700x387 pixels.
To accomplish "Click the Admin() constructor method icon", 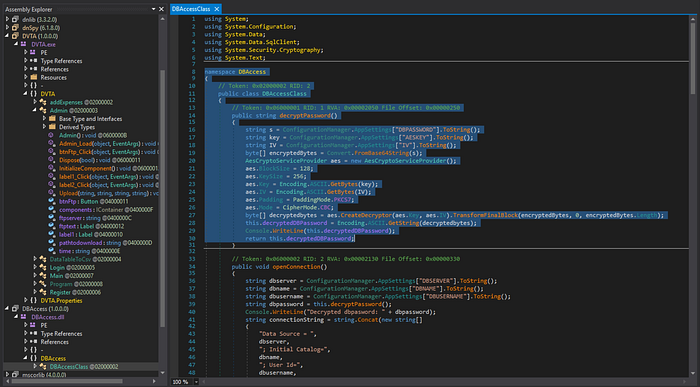I will (51, 135).
